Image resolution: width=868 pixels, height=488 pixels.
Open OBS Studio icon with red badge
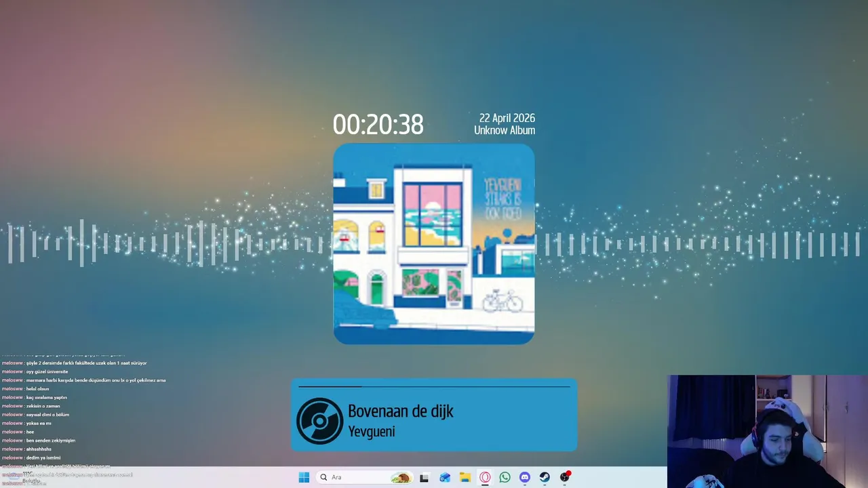click(x=565, y=477)
